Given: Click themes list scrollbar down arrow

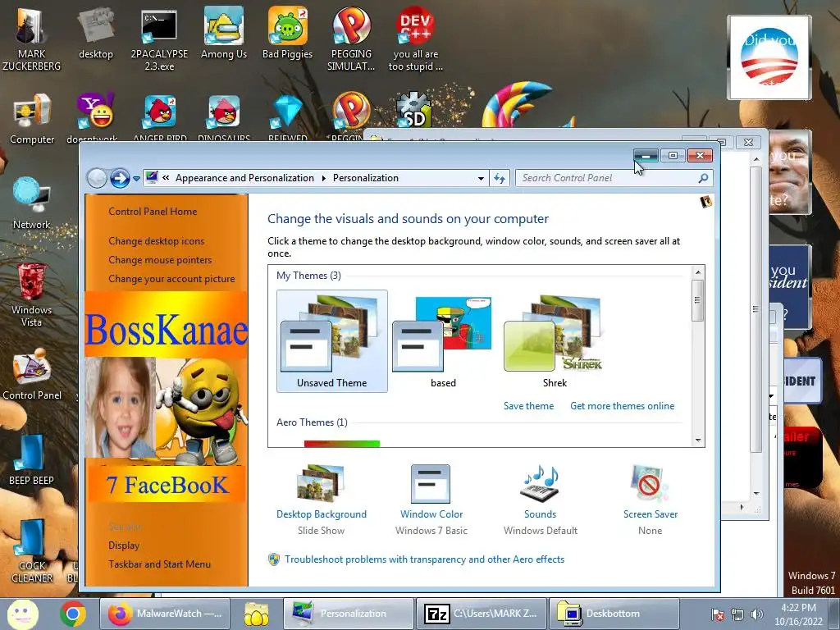Looking at the screenshot, I should 697,441.
